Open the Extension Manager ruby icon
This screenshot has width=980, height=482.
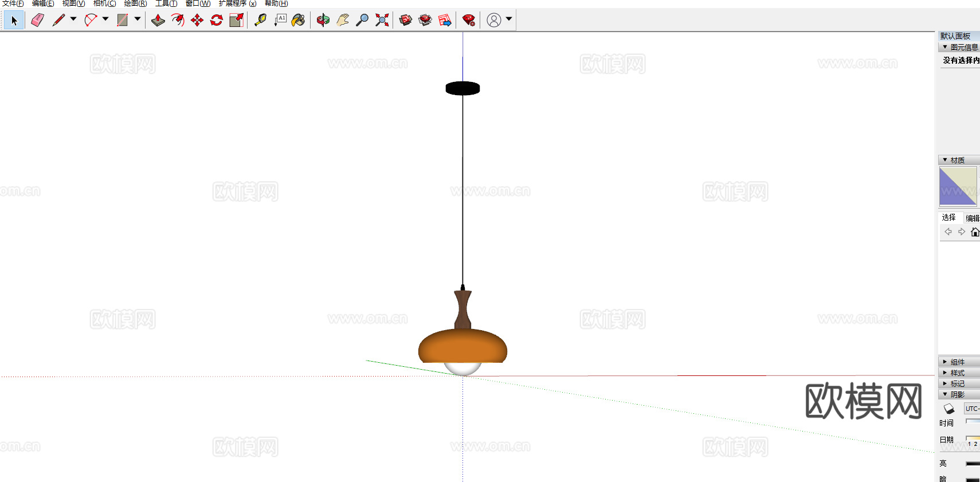tap(469, 21)
